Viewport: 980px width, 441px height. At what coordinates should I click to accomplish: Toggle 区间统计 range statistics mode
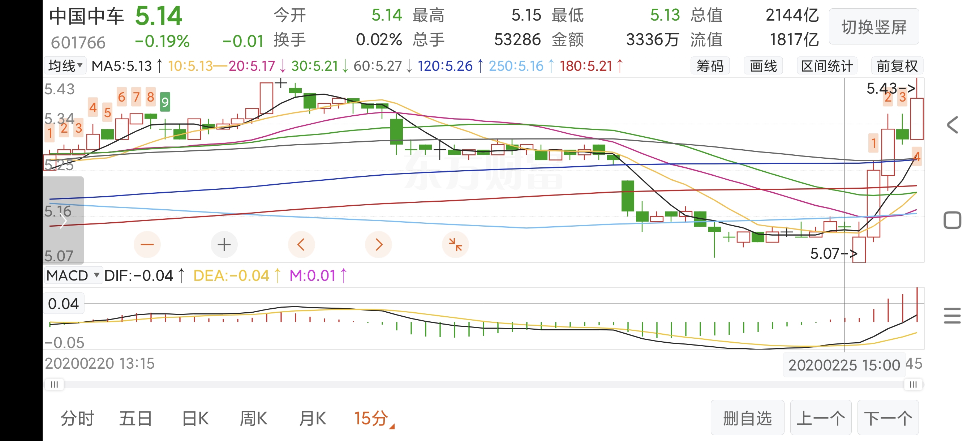(827, 66)
